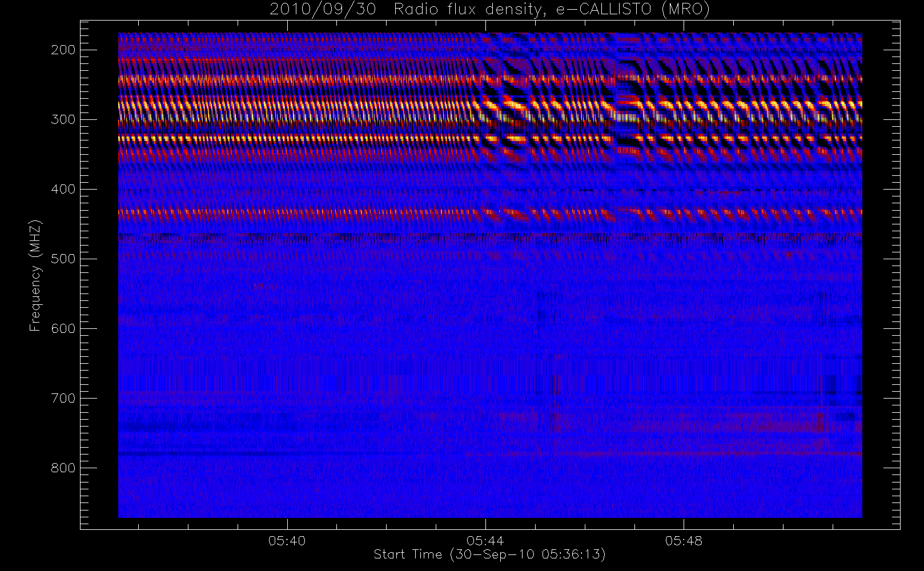This screenshot has width=924, height=571.
Task: Click the 05:48 time tick label
Action: tap(684, 541)
